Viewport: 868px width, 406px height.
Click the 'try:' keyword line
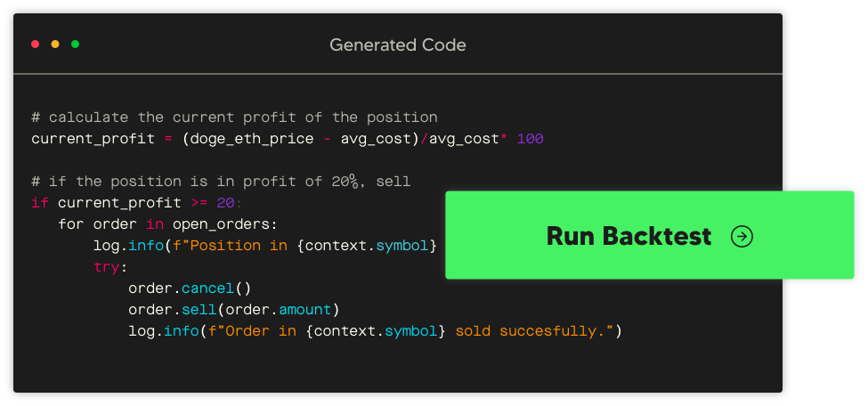pos(110,267)
